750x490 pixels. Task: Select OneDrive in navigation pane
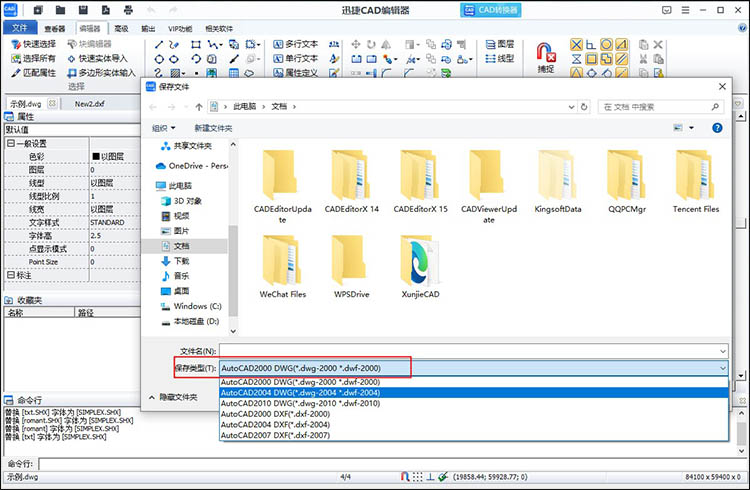(192, 166)
